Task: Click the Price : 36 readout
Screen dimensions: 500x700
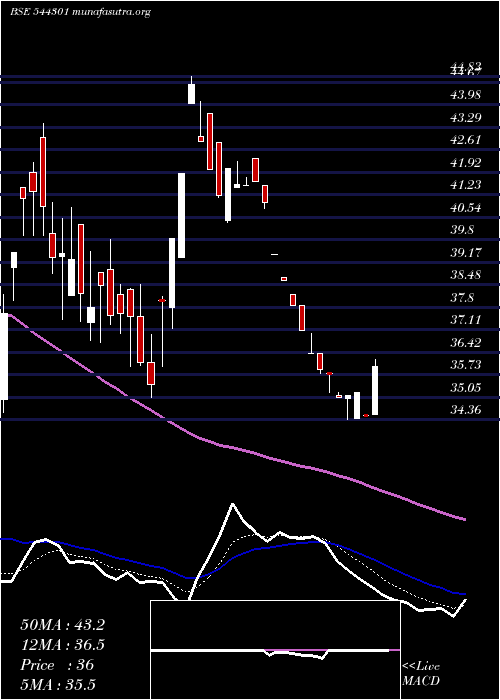Action: (x=57, y=665)
